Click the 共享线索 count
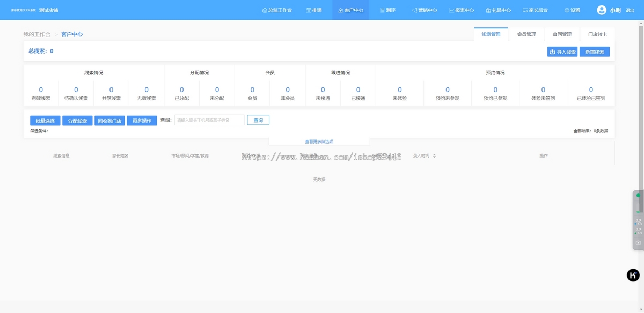 (111, 90)
